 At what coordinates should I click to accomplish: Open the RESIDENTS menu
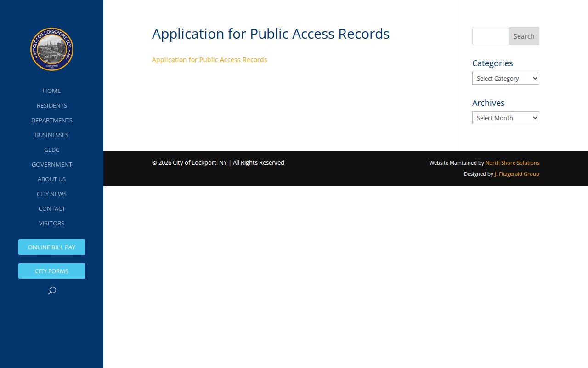(52, 105)
